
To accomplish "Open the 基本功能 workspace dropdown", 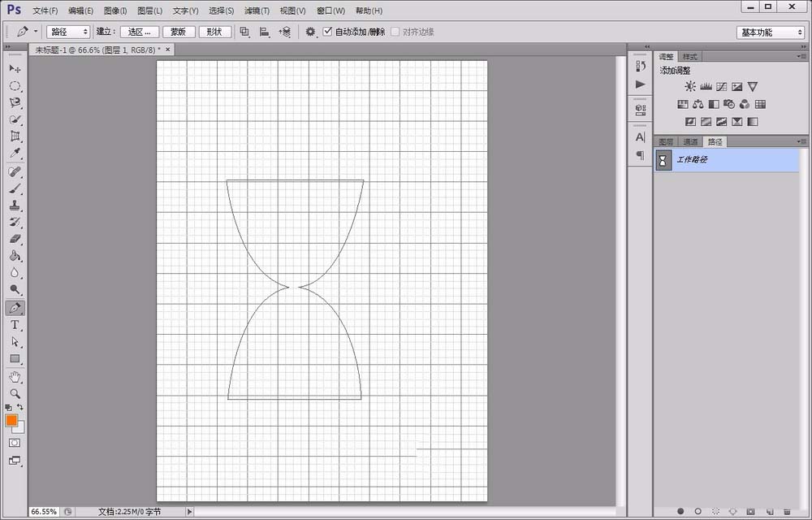I will (x=771, y=32).
